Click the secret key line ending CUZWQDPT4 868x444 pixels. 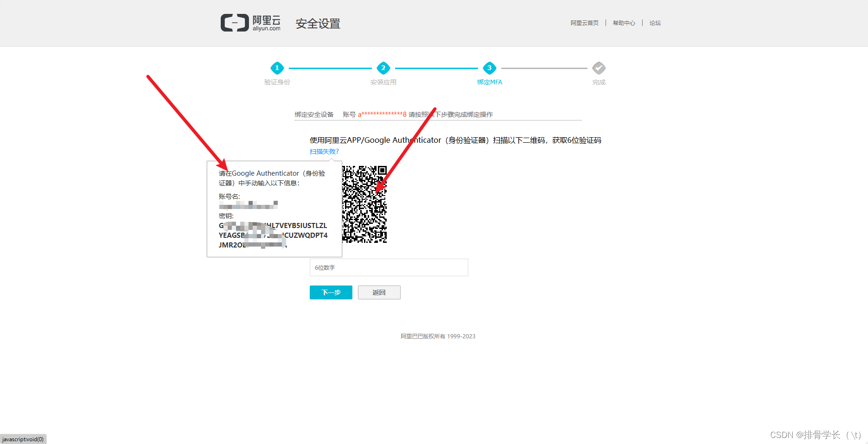(x=273, y=235)
